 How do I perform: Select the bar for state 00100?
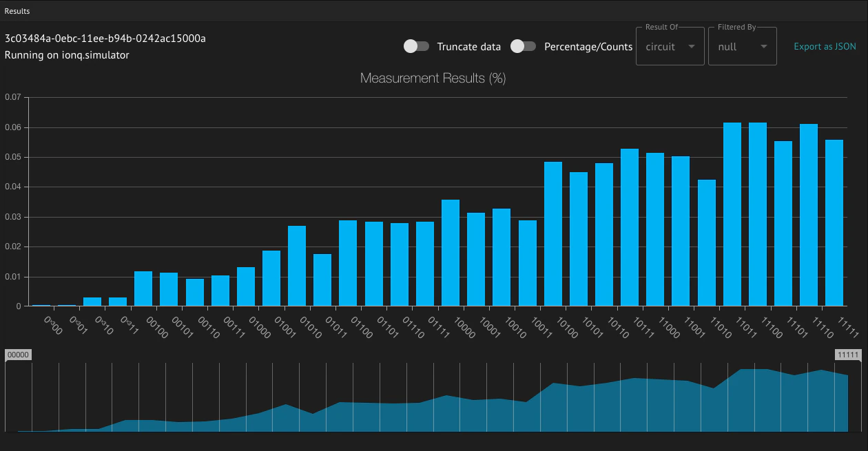click(x=143, y=289)
